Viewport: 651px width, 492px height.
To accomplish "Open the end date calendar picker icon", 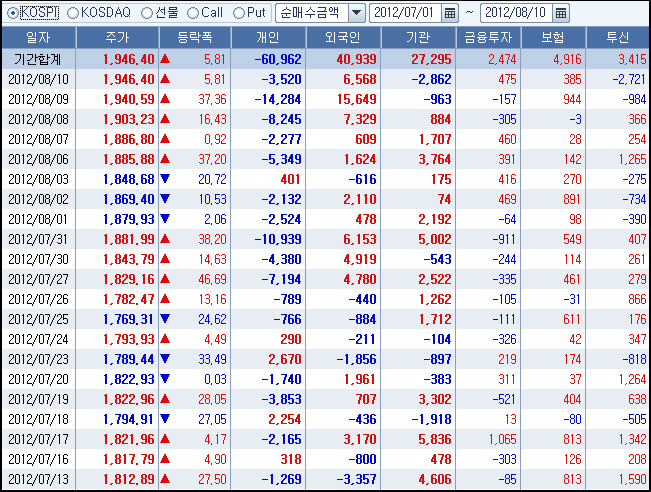I will (x=560, y=13).
